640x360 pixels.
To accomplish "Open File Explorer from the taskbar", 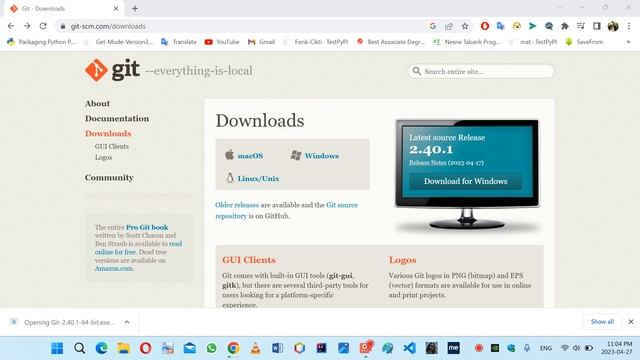I will coord(124,348).
